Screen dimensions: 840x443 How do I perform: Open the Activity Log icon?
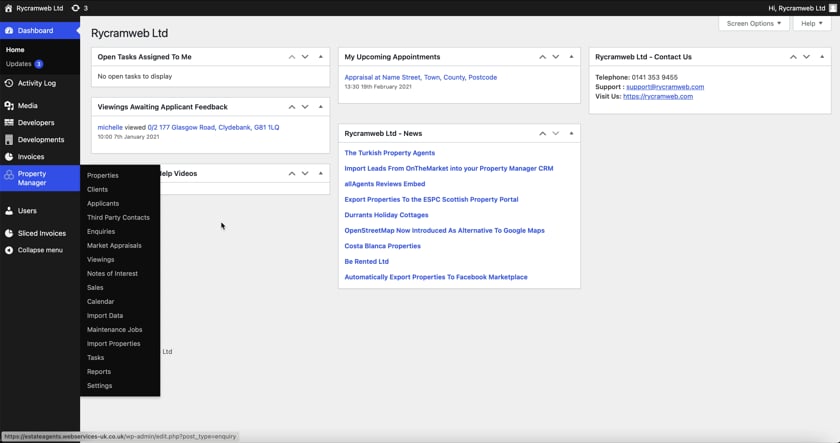pos(9,83)
